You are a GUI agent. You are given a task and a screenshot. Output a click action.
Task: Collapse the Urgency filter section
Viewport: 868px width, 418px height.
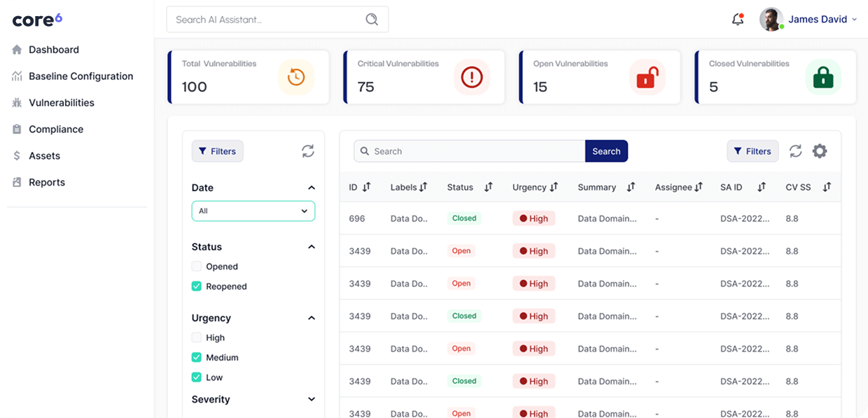311,318
